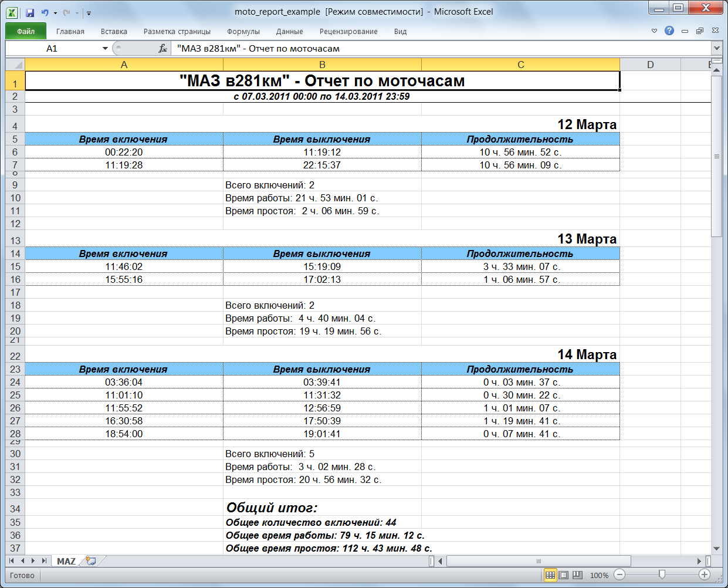The height and width of the screenshot is (588, 728).
Task: Select column C header
Action: 521,65
